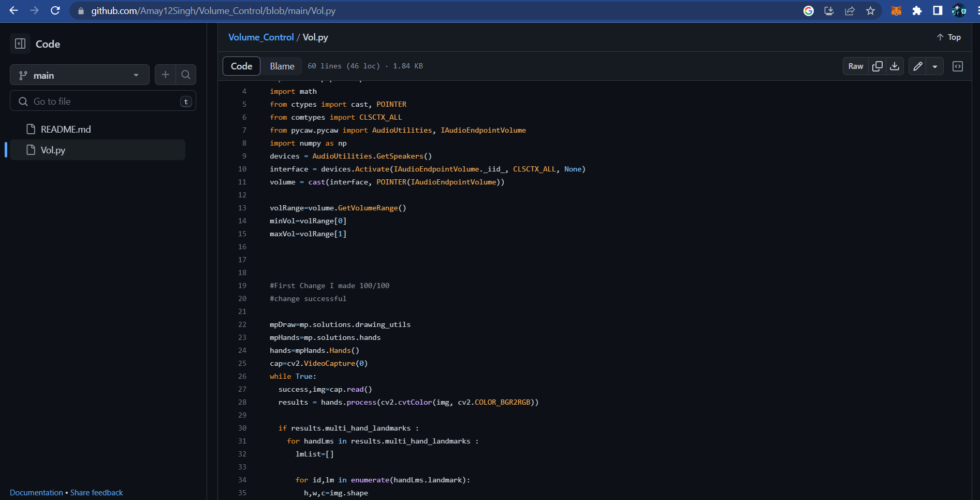The height and width of the screenshot is (500, 980).
Task: Click "COLOR_BGR2RGB" on line 28
Action: (502, 402)
